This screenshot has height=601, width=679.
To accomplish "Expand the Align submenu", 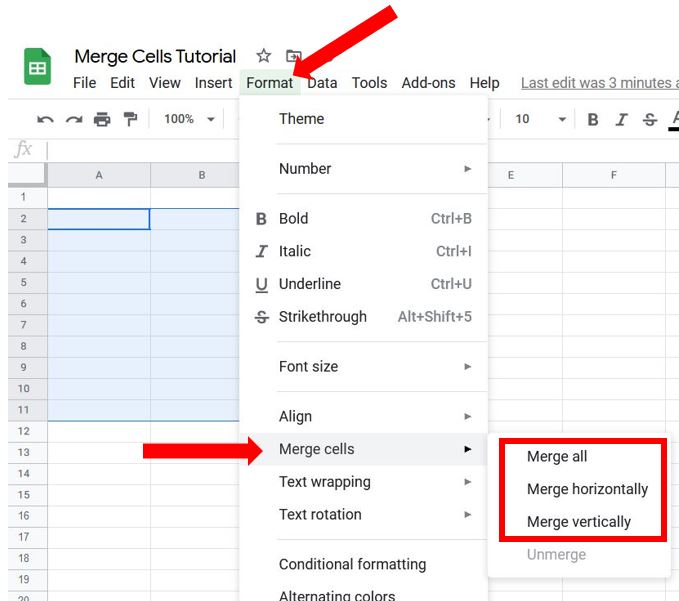I will point(364,416).
